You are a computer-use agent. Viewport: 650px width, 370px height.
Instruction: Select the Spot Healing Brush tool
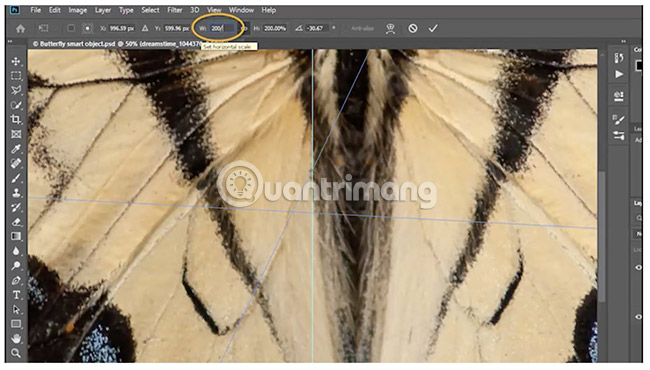click(16, 163)
